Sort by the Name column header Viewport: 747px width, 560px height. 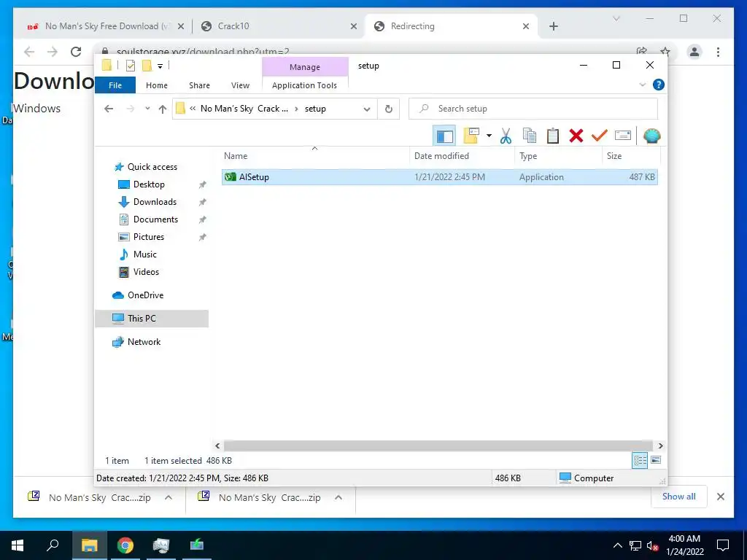[236, 156]
